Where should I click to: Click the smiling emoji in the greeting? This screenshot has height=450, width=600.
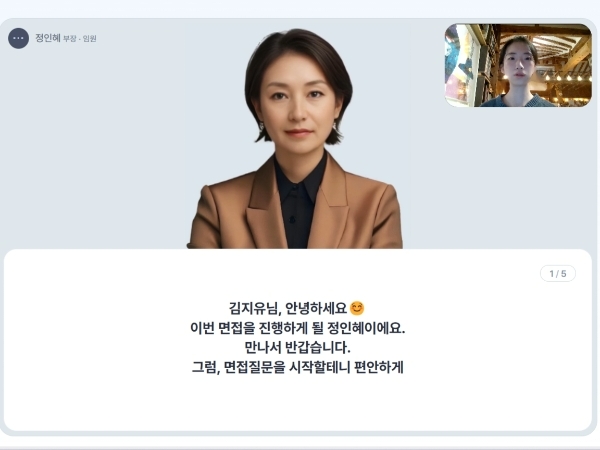click(357, 308)
